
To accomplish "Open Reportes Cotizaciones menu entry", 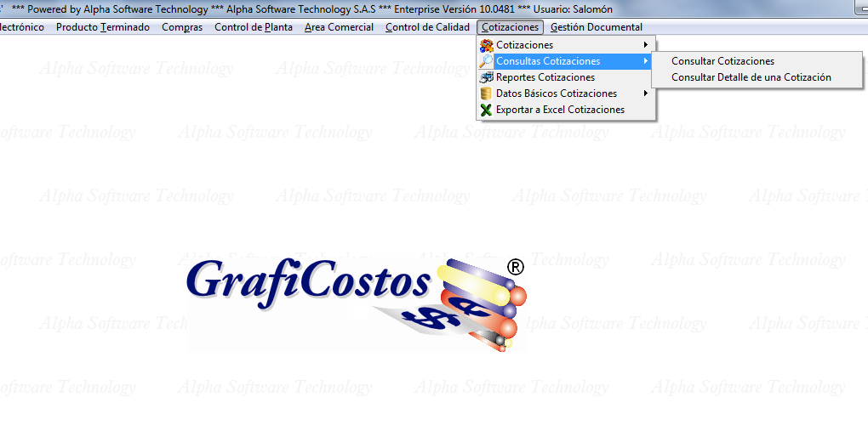I will [x=545, y=77].
